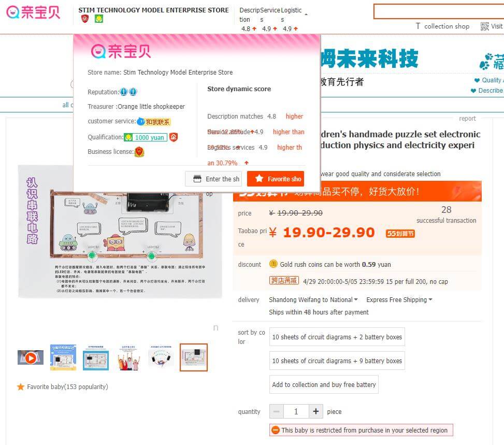Select 10 sheets + 2 battery boxes option
Screen dimensions: 504x445
pos(337,337)
